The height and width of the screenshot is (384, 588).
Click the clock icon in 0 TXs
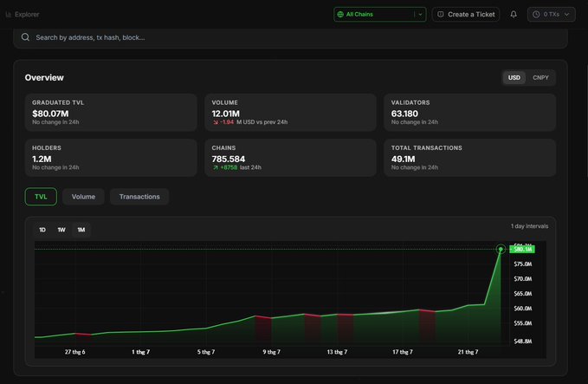536,14
